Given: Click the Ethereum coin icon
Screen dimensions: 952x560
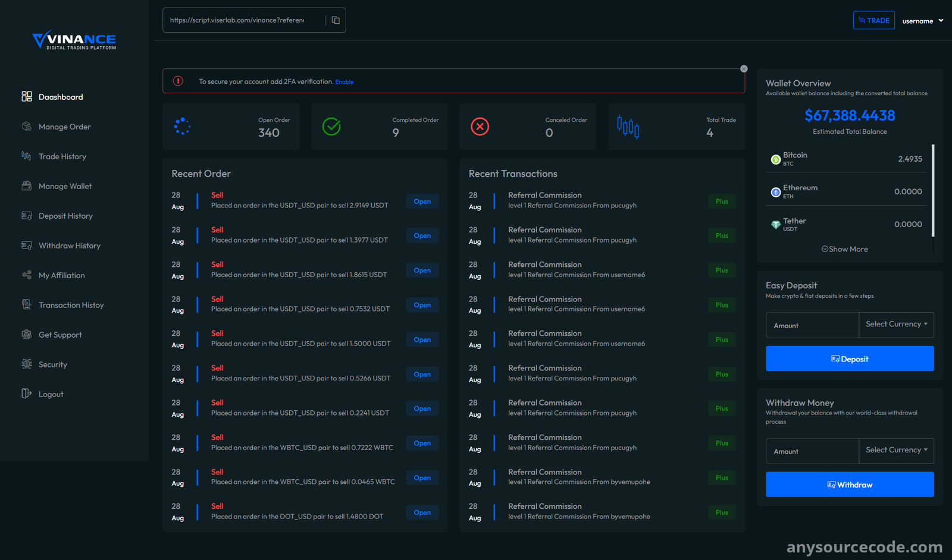Looking at the screenshot, I should [776, 192].
